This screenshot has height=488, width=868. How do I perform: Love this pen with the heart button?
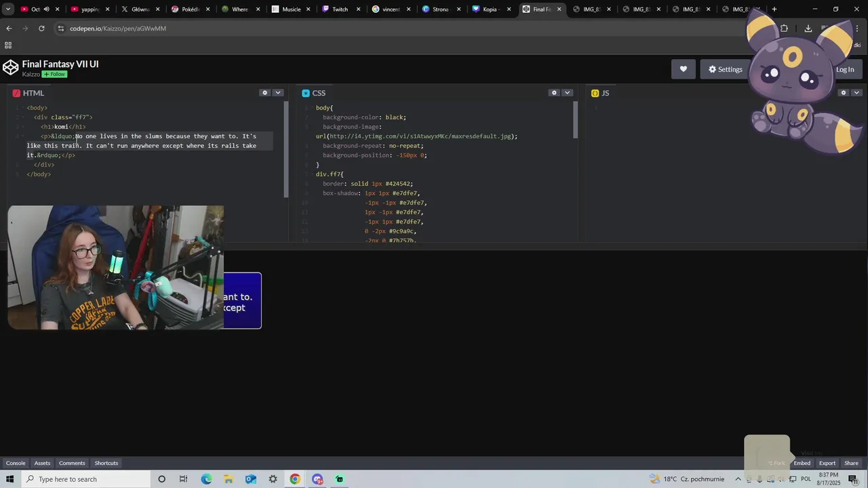coord(683,69)
